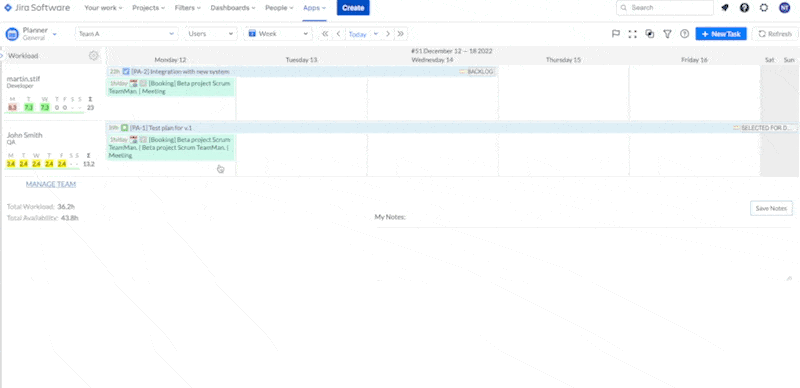The image size is (800, 388).
Task: Click the Create button
Action: click(x=353, y=8)
